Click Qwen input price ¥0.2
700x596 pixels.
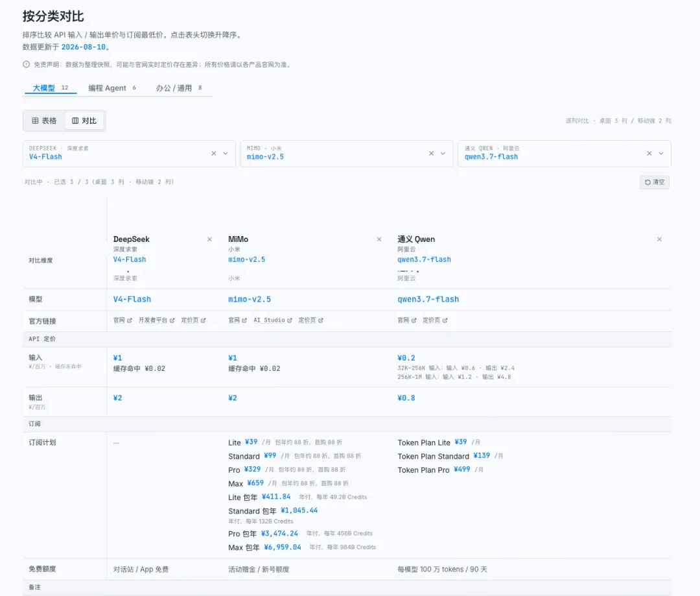(406, 358)
